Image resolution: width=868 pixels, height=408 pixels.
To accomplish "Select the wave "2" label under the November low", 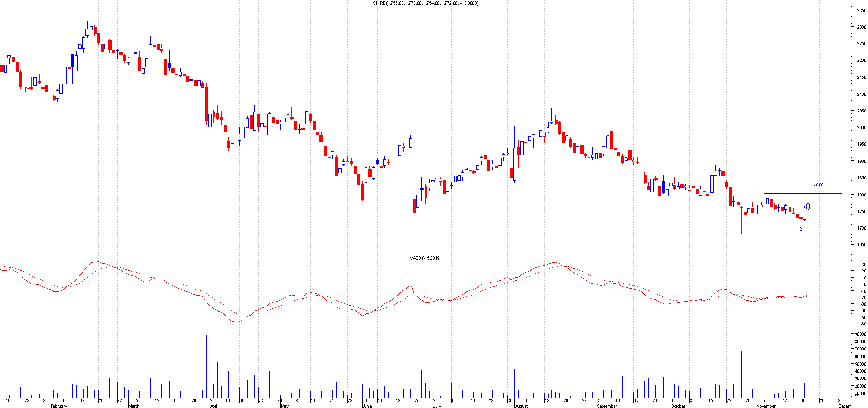I will (x=801, y=229).
